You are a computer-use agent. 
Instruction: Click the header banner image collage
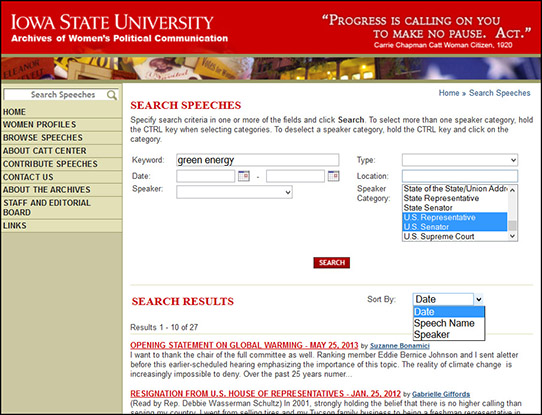pyautogui.click(x=271, y=68)
